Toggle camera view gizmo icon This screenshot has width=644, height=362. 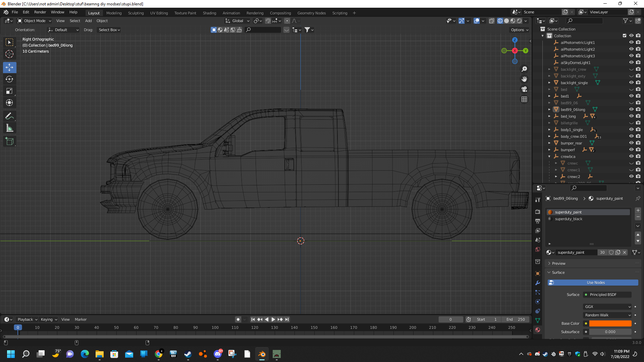[x=524, y=89]
